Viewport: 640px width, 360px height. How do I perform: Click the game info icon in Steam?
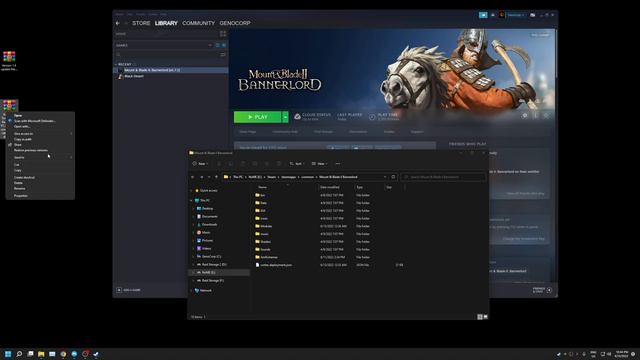pos(536,116)
